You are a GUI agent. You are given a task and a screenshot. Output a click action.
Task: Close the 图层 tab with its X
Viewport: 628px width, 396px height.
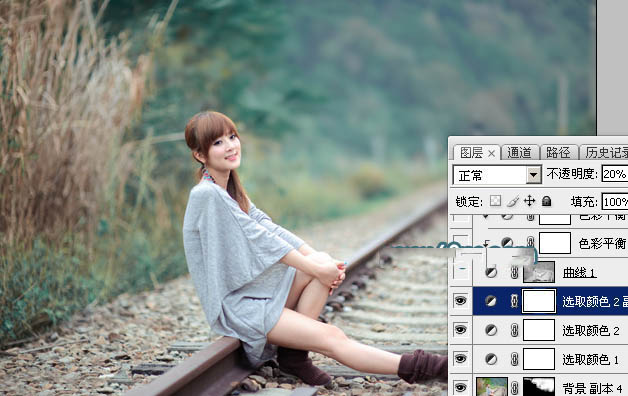[491, 153]
